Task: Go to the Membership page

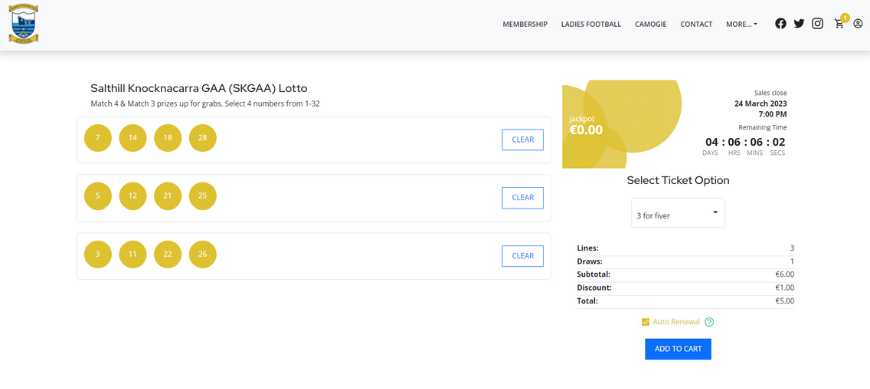Action: 525,24
